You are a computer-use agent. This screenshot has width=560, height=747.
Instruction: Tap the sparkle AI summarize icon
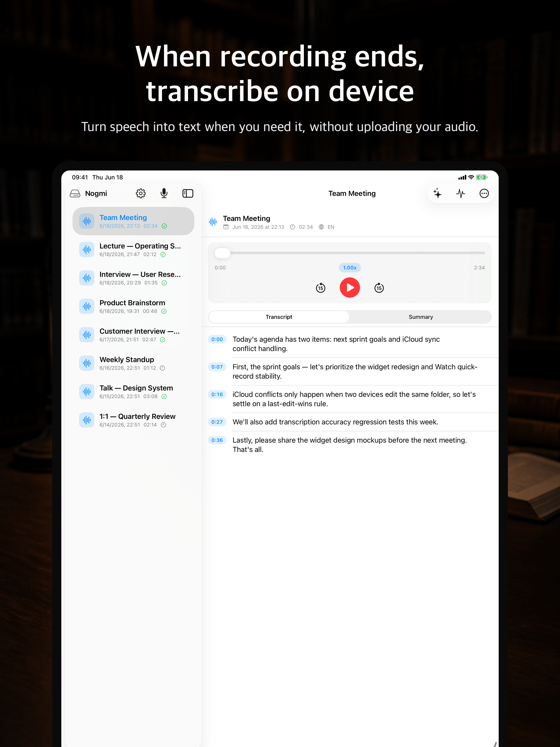[437, 193]
